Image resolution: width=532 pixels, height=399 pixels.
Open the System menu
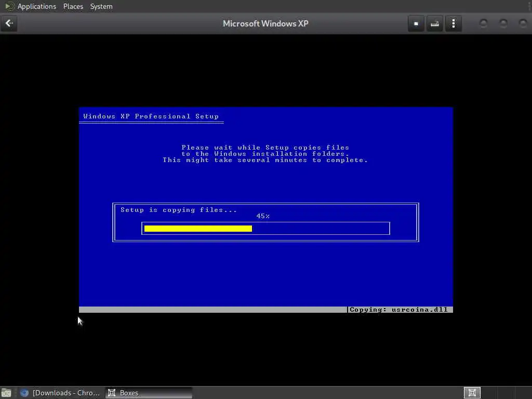click(x=101, y=6)
